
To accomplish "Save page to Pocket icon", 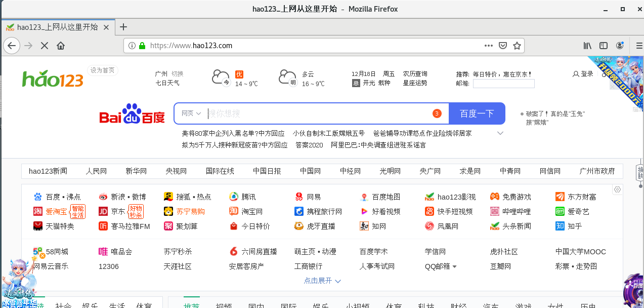I will tap(503, 46).
